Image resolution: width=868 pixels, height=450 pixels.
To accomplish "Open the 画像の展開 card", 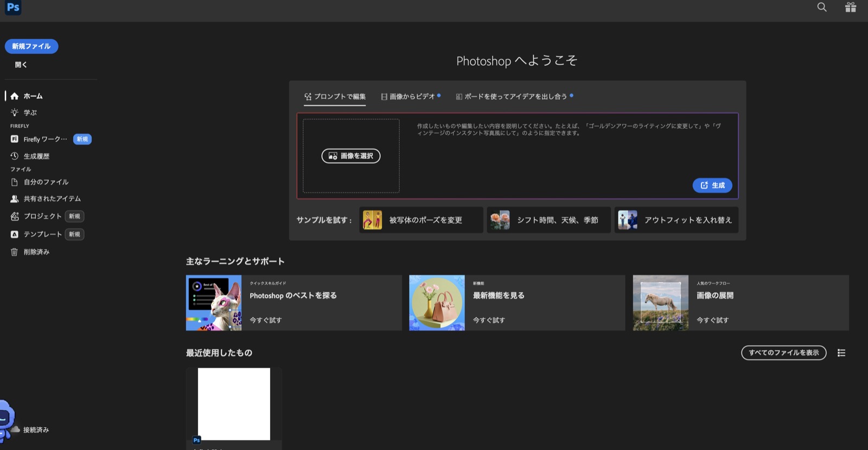I will (741, 303).
